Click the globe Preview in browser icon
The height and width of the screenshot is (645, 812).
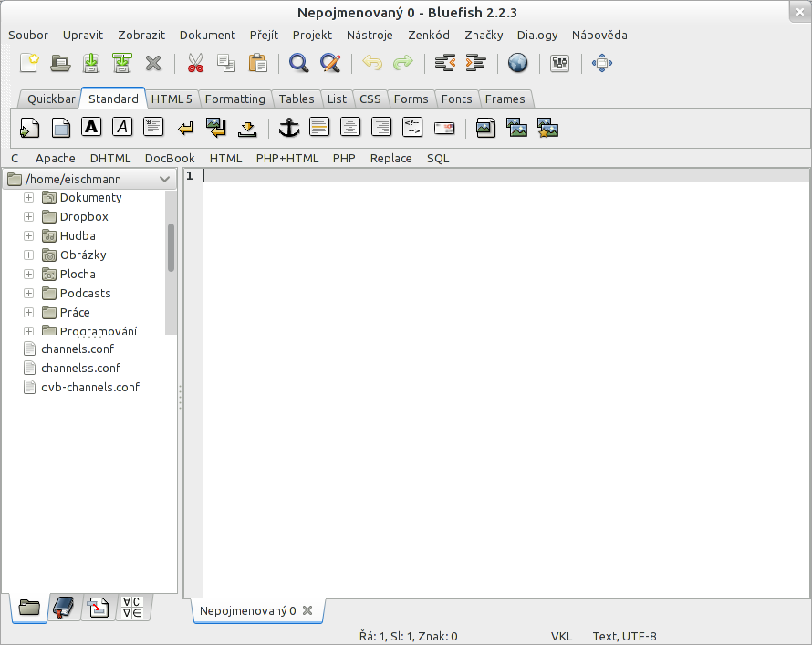(518, 63)
